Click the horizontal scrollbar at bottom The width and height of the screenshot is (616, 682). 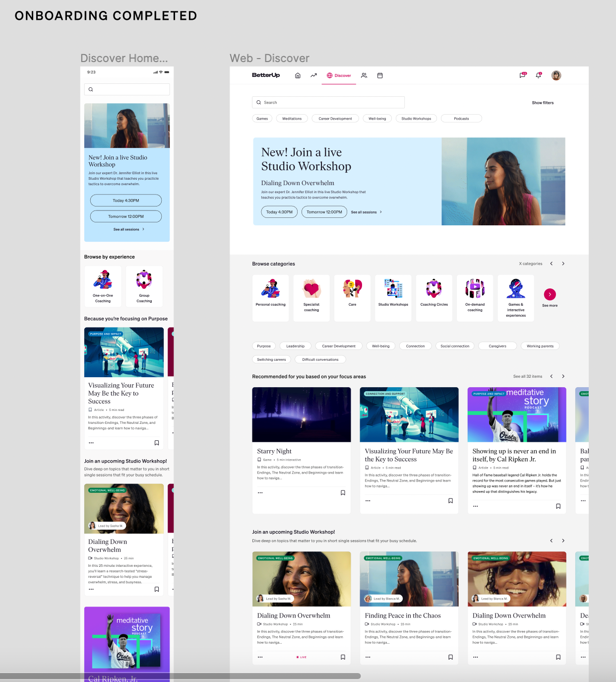point(181,676)
